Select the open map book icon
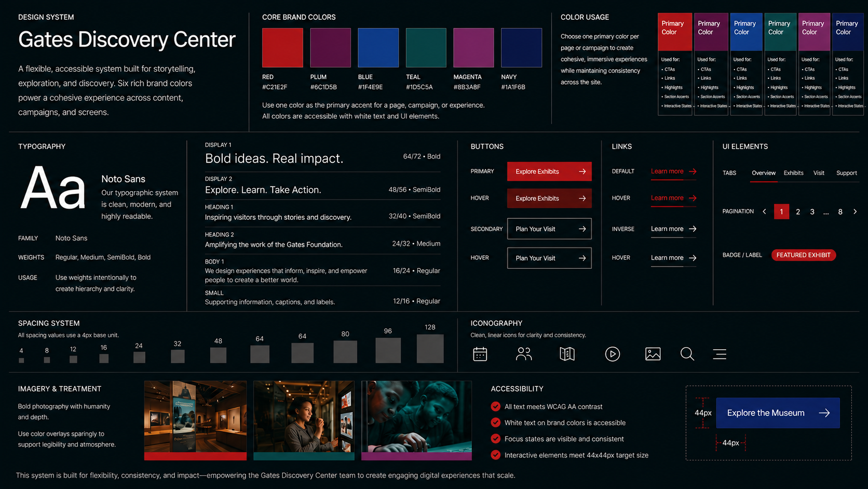The image size is (868, 489). (567, 354)
